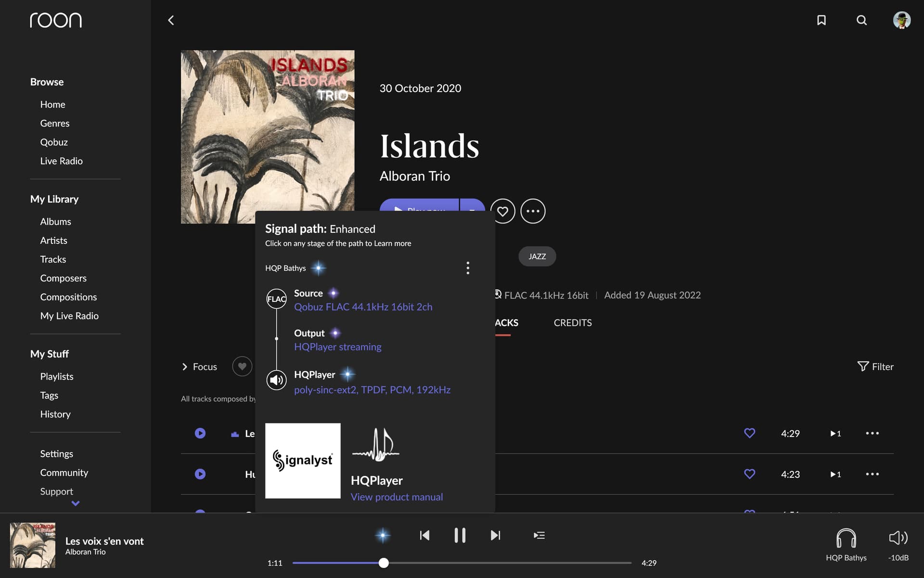
Task: Open History under My Stuff
Action: (55, 414)
